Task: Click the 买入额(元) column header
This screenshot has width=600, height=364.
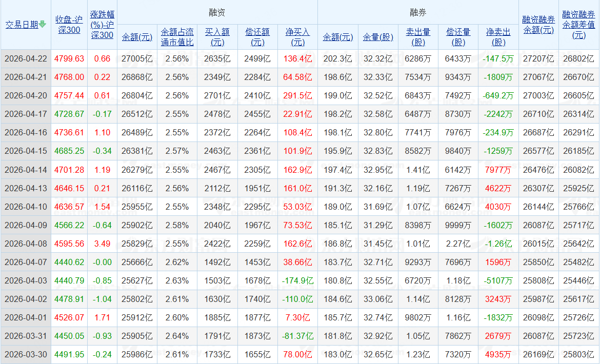Action: coord(217,37)
